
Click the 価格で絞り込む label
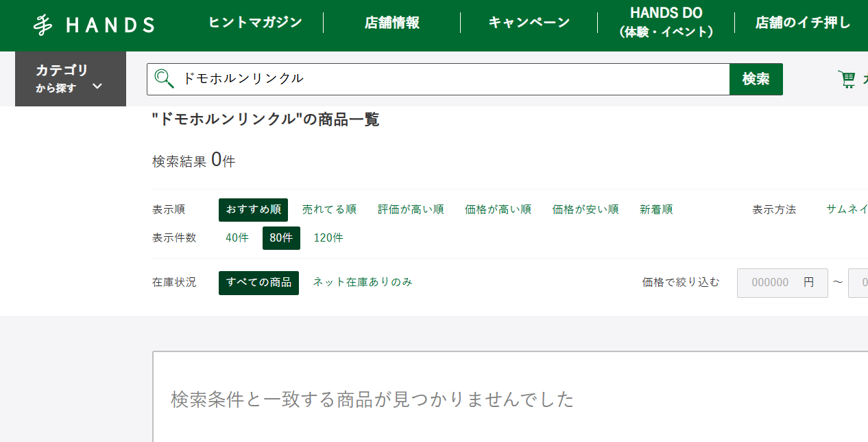(x=681, y=282)
